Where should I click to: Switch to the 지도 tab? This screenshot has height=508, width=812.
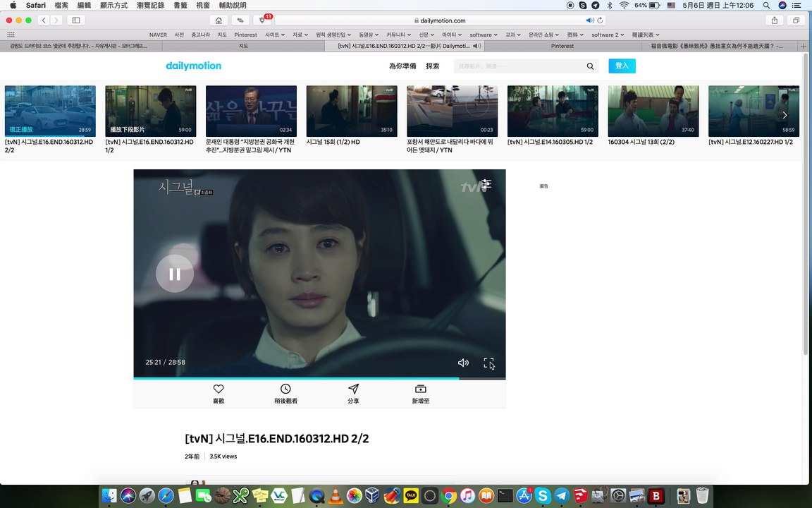[x=243, y=46]
